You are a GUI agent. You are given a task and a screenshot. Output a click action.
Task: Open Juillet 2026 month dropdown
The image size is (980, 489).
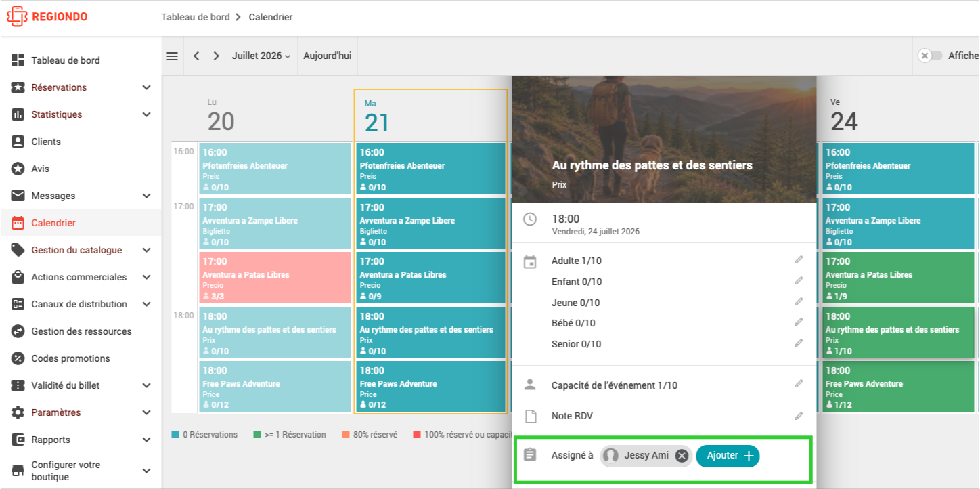point(261,56)
